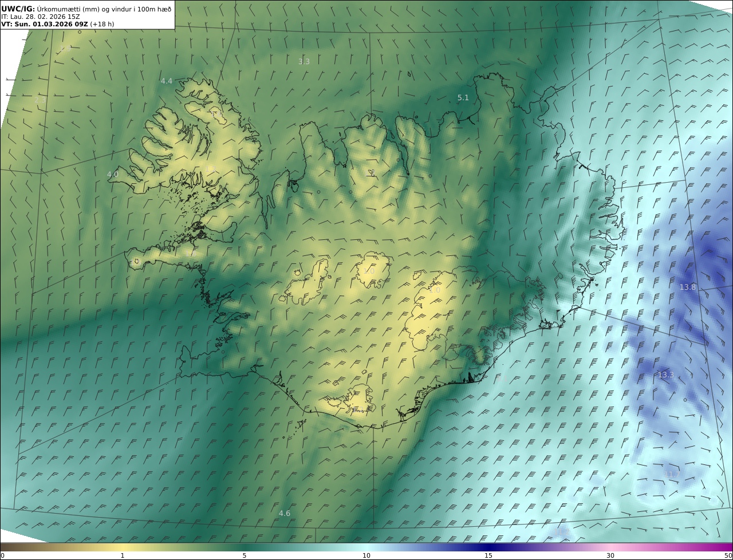Click the 4.4 value near the Westfjords
The height and width of the screenshot is (560, 733).
click(167, 81)
